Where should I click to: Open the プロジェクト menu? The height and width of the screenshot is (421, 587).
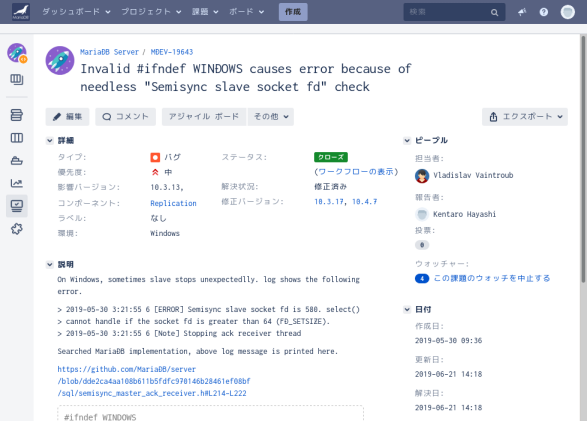151,12
